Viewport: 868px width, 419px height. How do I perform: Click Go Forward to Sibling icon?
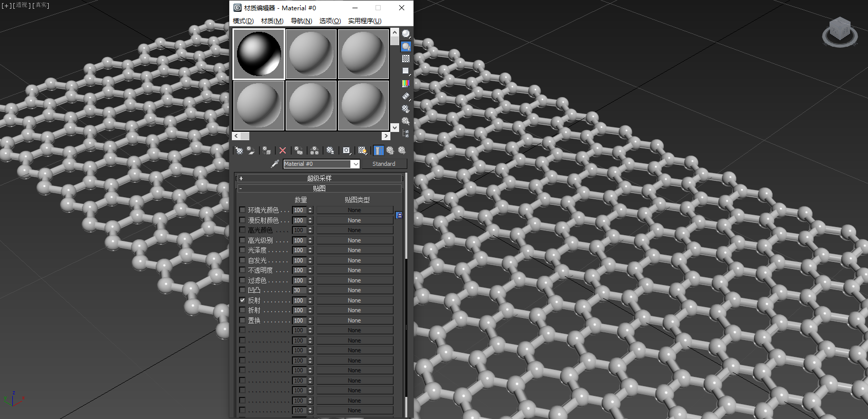[402, 150]
